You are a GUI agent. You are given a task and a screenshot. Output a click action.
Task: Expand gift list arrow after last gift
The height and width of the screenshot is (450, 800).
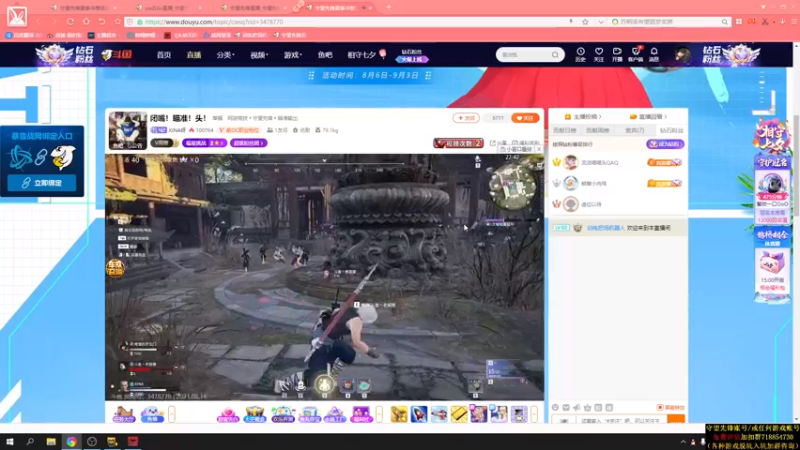point(534,414)
